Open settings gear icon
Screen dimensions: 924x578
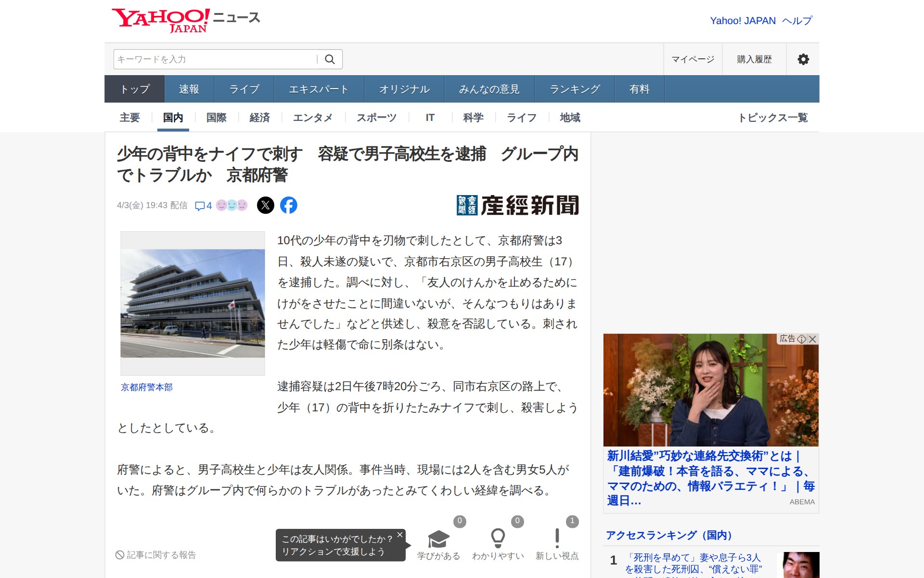point(803,59)
